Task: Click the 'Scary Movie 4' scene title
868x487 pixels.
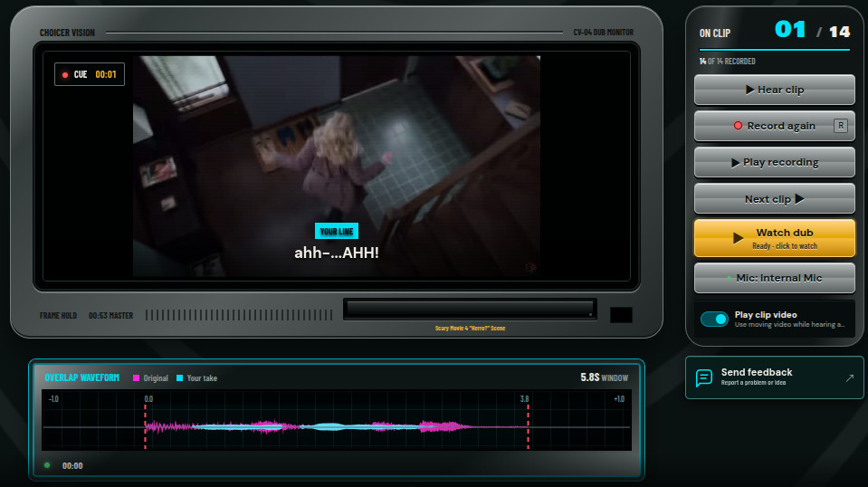Action: point(470,329)
